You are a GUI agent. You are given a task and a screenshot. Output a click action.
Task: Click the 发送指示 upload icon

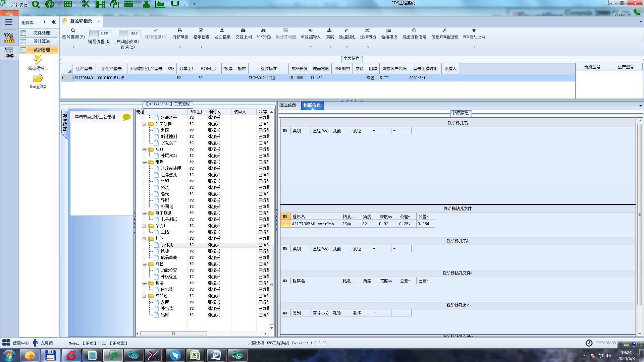tap(222, 31)
